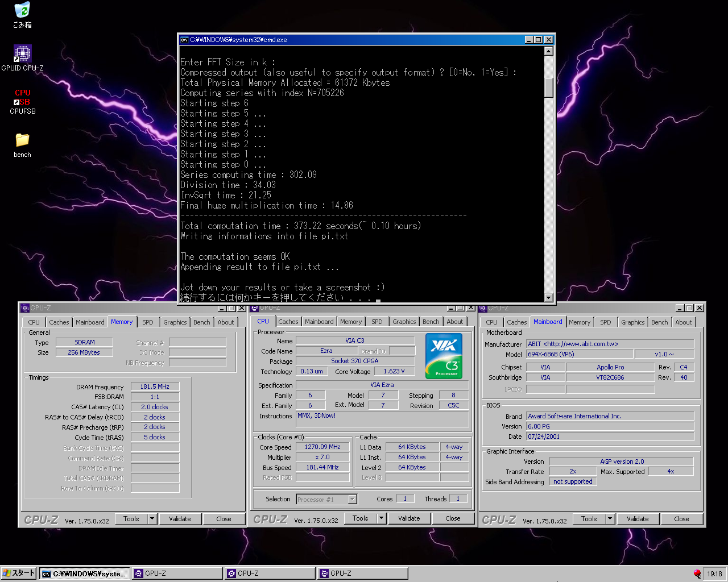Open the Memory tab in the CPU window
728x582 pixels.
351,322
